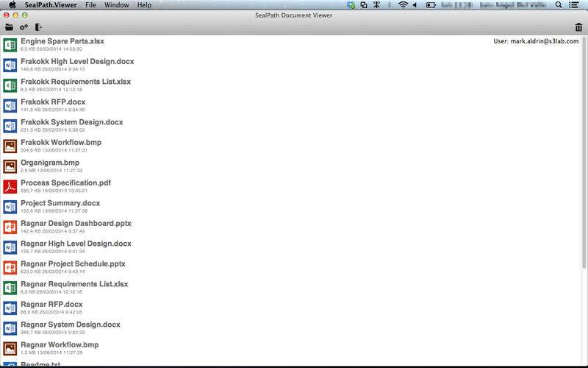Open Notification Center list icon
This screenshot has width=588, height=368.
tap(573, 5)
